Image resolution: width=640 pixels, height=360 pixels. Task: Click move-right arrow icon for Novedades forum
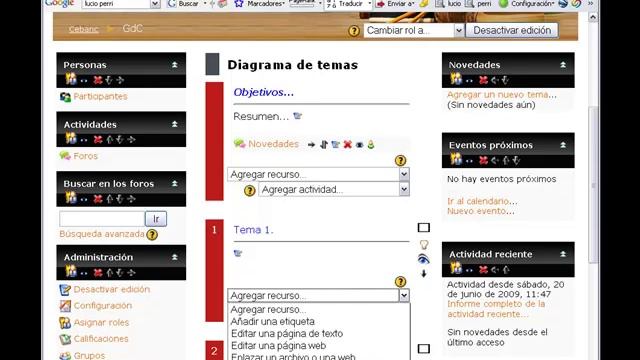click(311, 144)
